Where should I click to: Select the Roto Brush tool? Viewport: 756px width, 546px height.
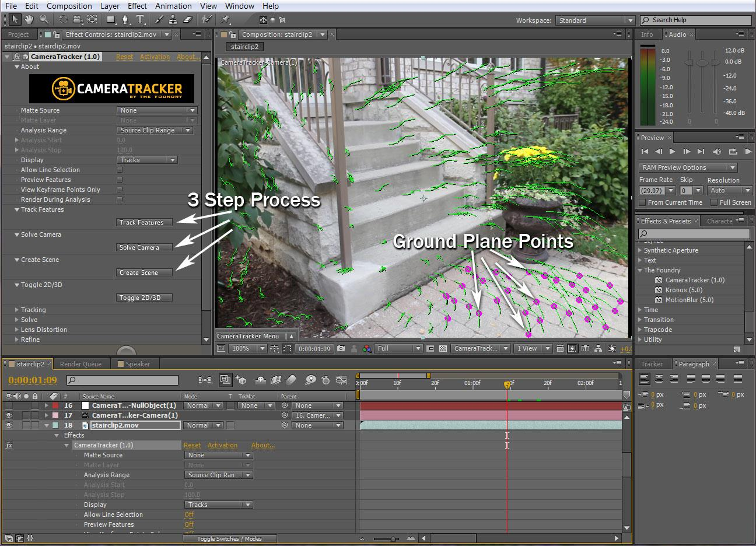[207, 20]
